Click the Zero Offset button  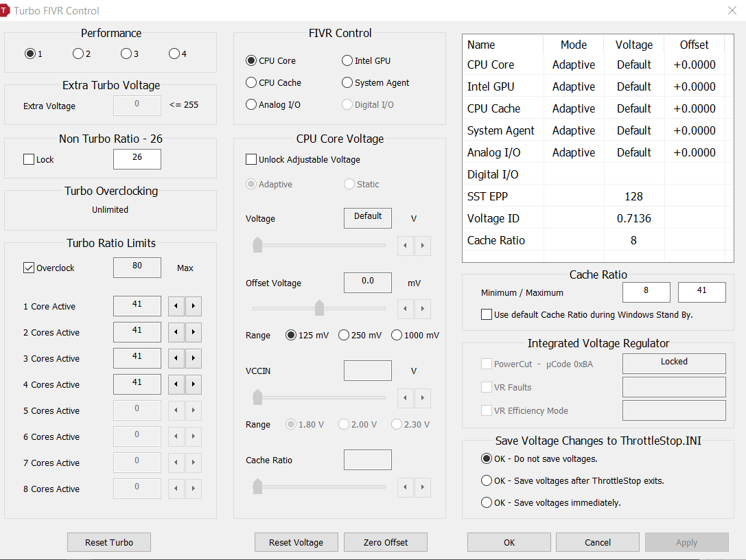(386, 542)
